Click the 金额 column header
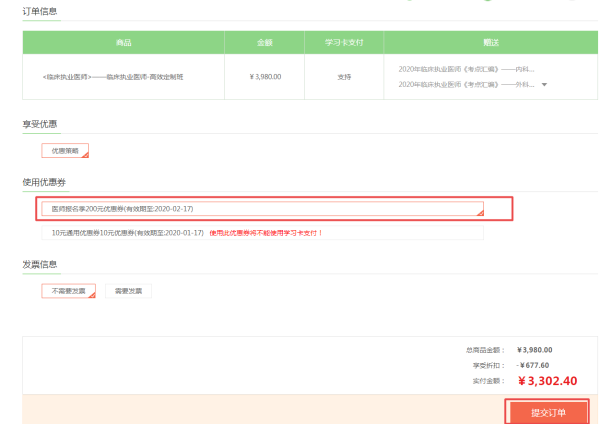 [265, 43]
